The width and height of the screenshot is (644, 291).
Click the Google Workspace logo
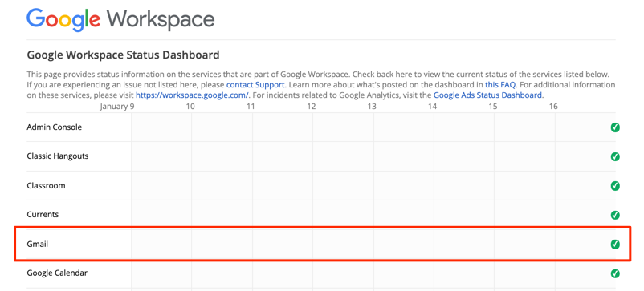tap(120, 19)
